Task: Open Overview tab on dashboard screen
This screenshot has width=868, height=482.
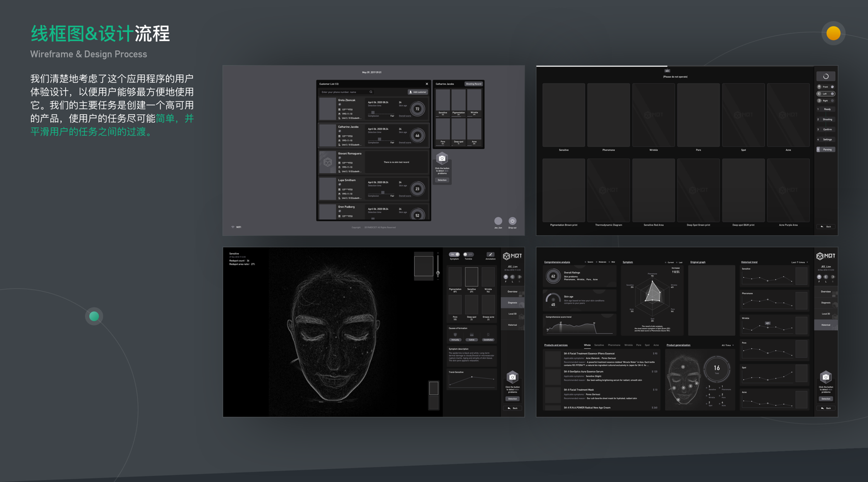Action: [826, 292]
